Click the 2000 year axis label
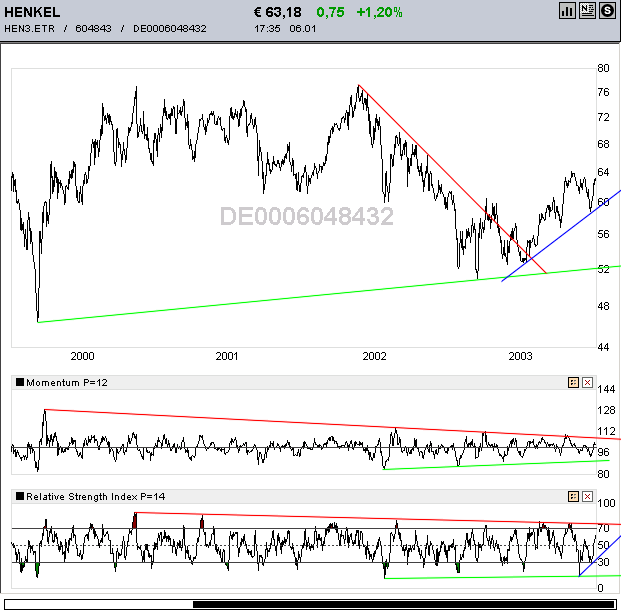 (82, 356)
